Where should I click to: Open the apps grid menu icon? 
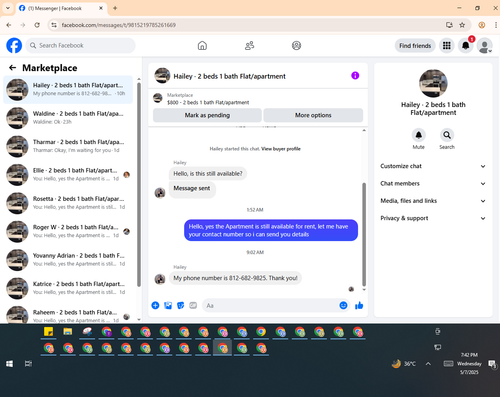(x=447, y=46)
